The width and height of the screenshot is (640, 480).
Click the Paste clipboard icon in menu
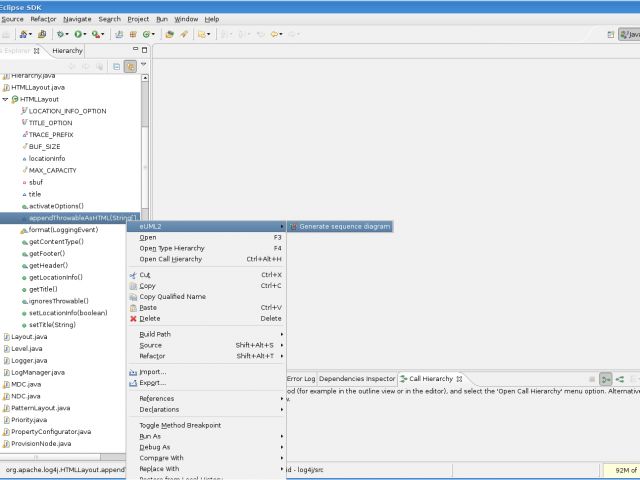pyautogui.click(x=132, y=308)
